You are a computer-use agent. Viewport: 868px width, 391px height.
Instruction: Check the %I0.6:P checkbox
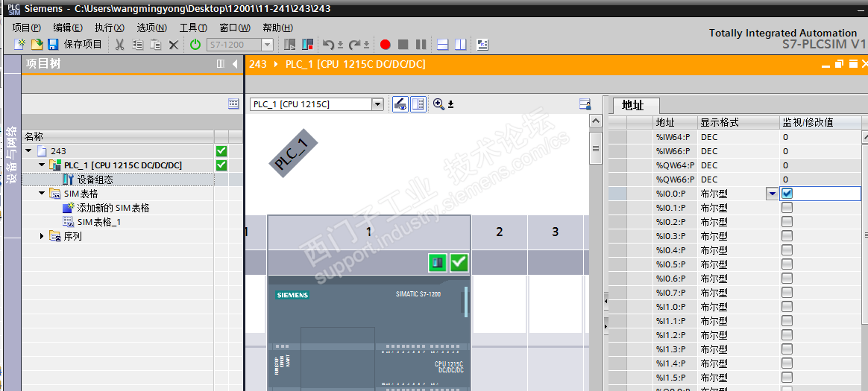[787, 279]
